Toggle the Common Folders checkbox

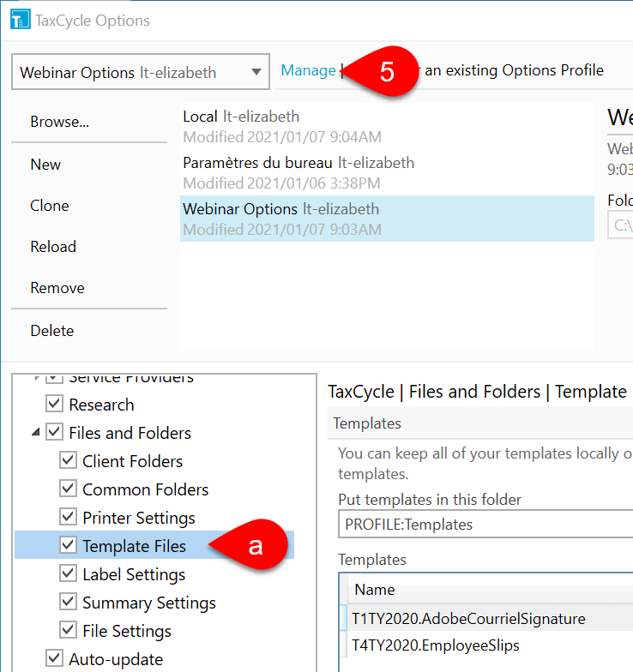point(69,489)
